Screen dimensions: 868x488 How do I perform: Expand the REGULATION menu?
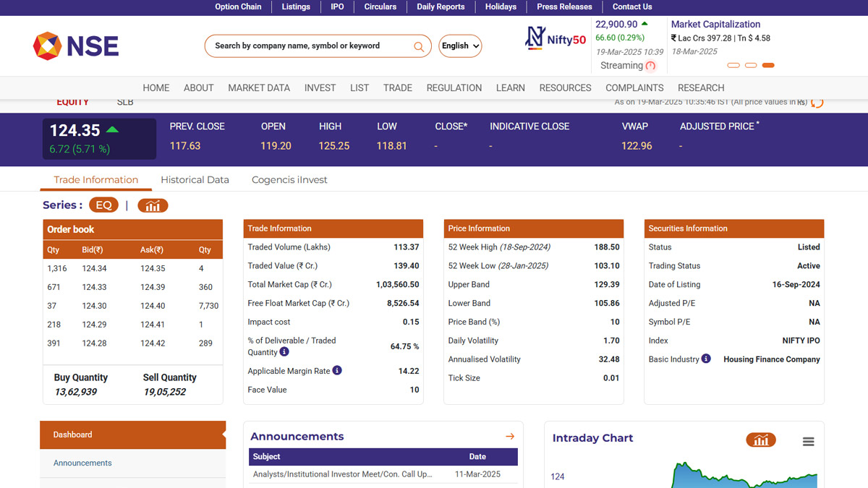pyautogui.click(x=454, y=87)
